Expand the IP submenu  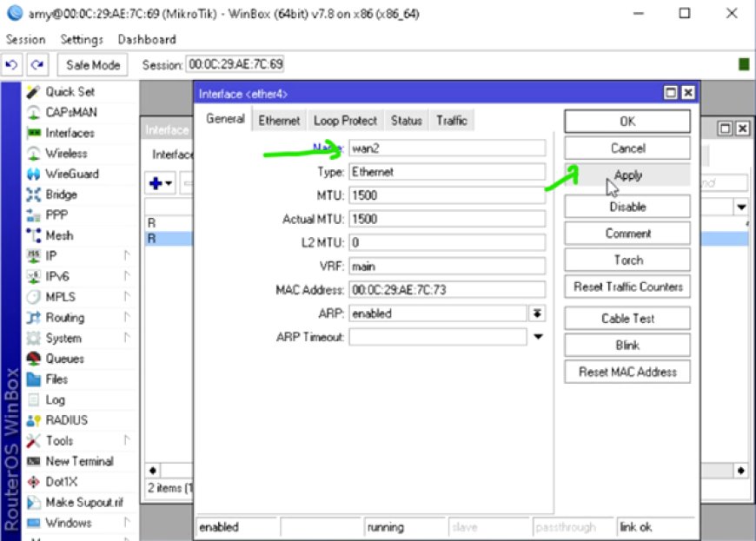pos(127,255)
